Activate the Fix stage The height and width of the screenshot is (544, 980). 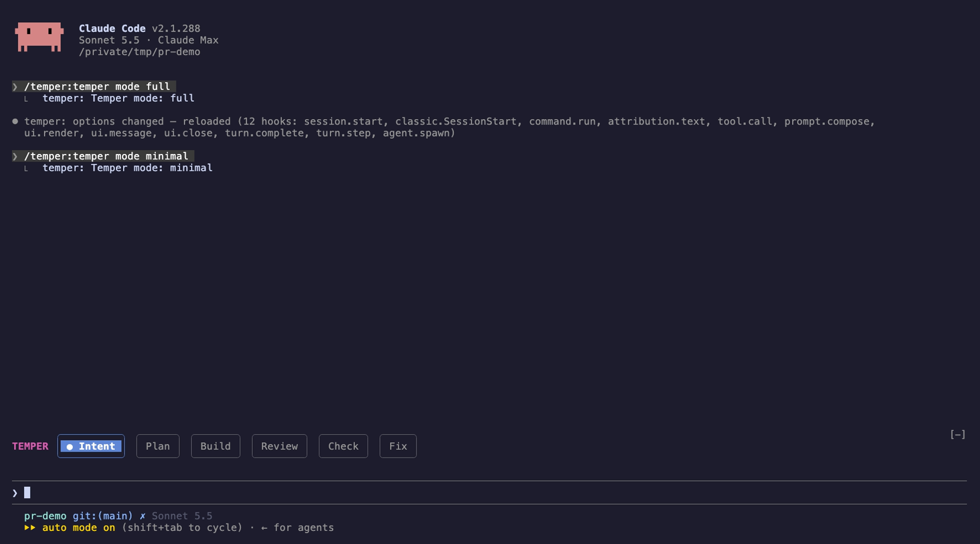[398, 446]
